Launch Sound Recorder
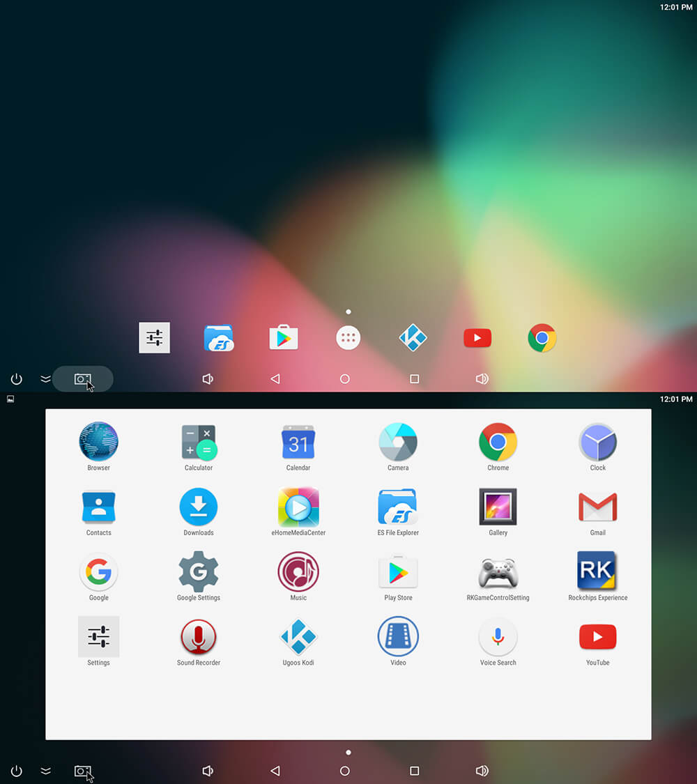697x784 pixels. [199, 636]
